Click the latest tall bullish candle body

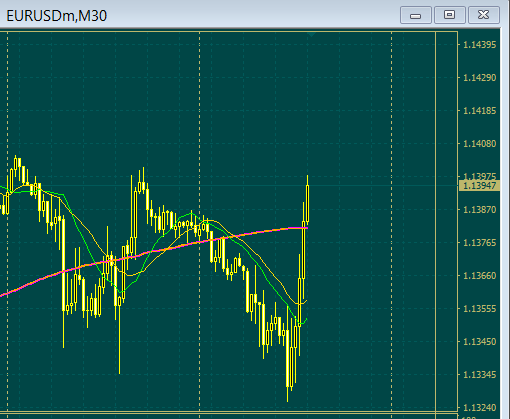pos(307,204)
